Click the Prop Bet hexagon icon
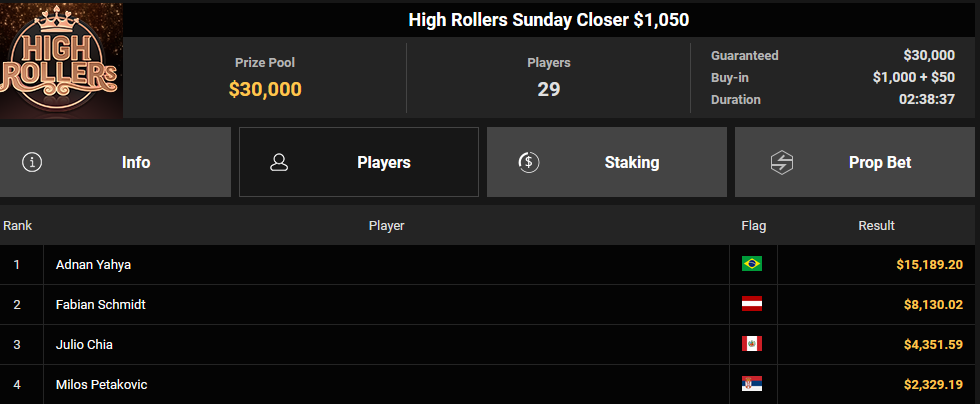Screen dimensions: 980x404 pyautogui.click(x=781, y=162)
